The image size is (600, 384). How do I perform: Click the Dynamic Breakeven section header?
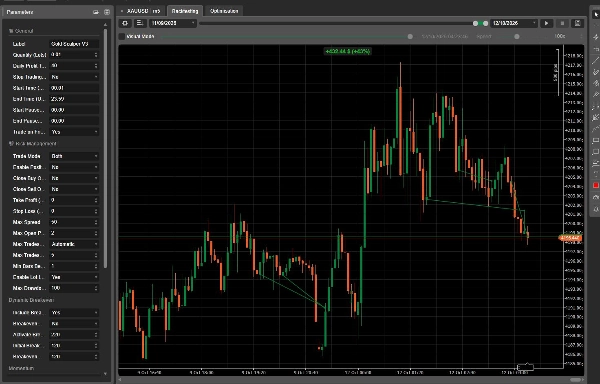click(31, 300)
